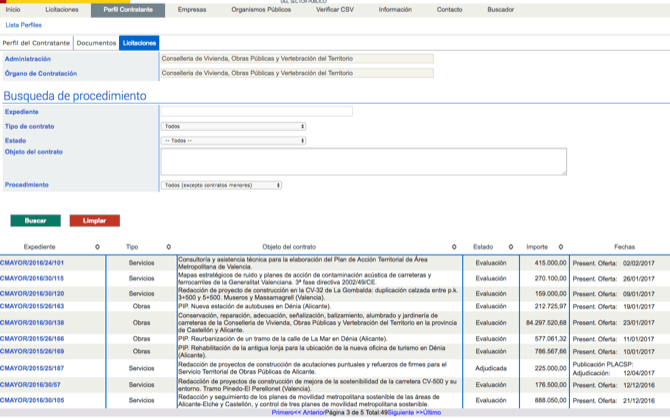Open expediente CMAYOR/2016/30/138

[32, 323]
